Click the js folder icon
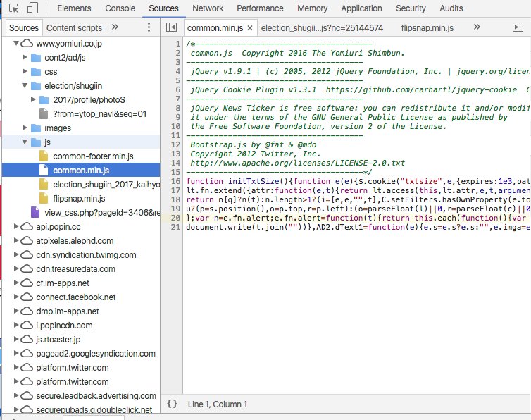This screenshot has height=420, width=531. pos(36,142)
